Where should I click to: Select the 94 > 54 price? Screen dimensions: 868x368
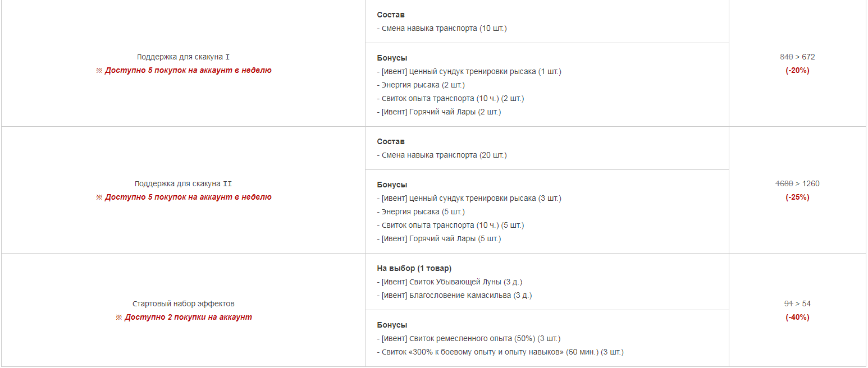click(x=797, y=304)
